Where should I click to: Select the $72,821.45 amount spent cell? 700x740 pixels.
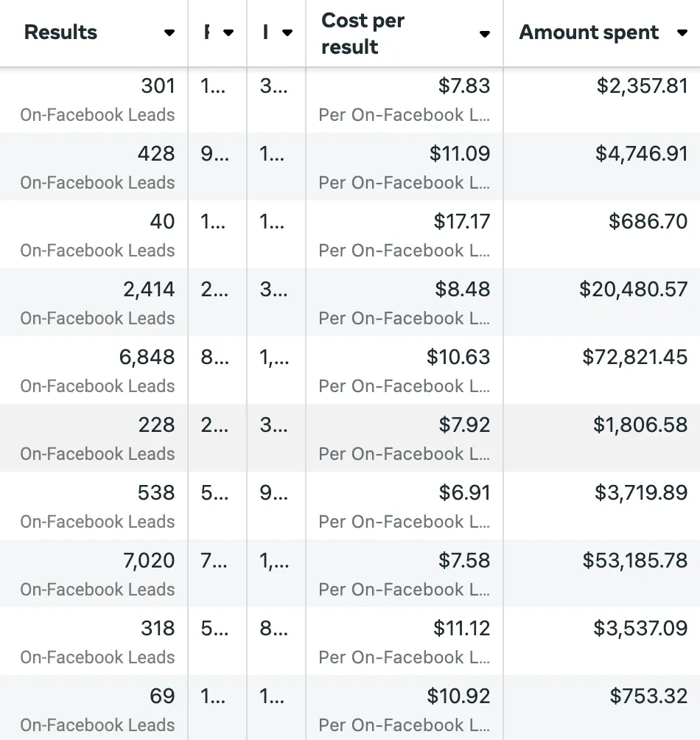[x=602, y=371]
